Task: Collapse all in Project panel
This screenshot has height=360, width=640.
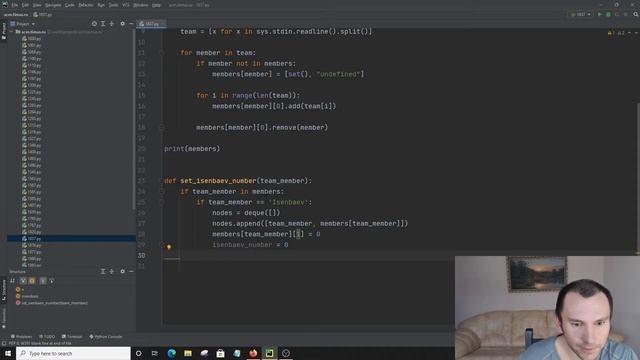Action: [x=111, y=24]
